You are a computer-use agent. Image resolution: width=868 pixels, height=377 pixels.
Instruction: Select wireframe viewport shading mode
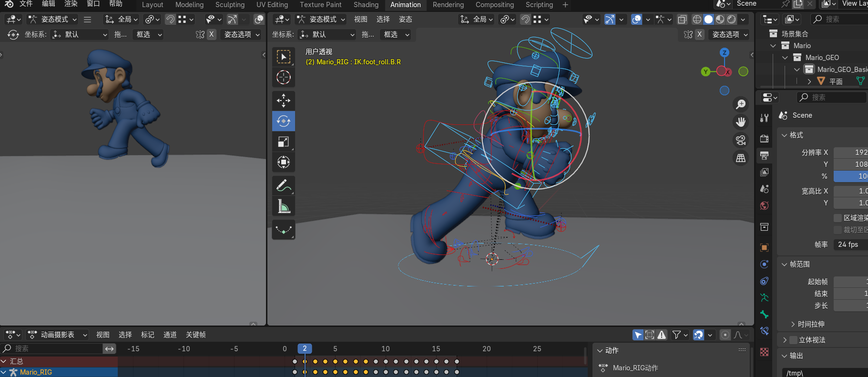[697, 20]
